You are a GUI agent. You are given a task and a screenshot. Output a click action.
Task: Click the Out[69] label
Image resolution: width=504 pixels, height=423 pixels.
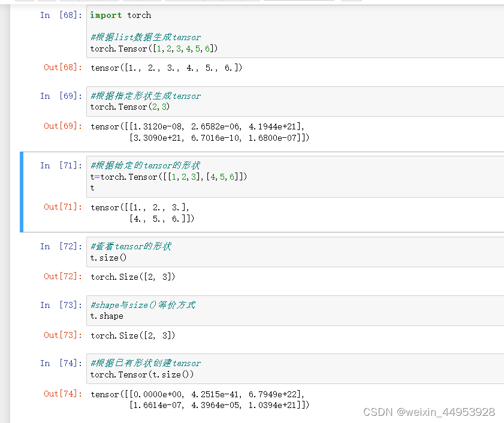(x=63, y=126)
